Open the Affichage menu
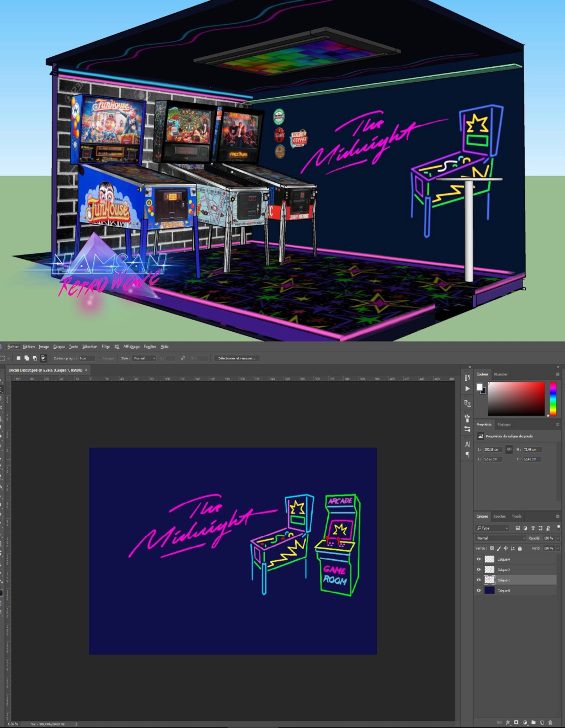Viewport: 565px width, 728px height. 131,347
